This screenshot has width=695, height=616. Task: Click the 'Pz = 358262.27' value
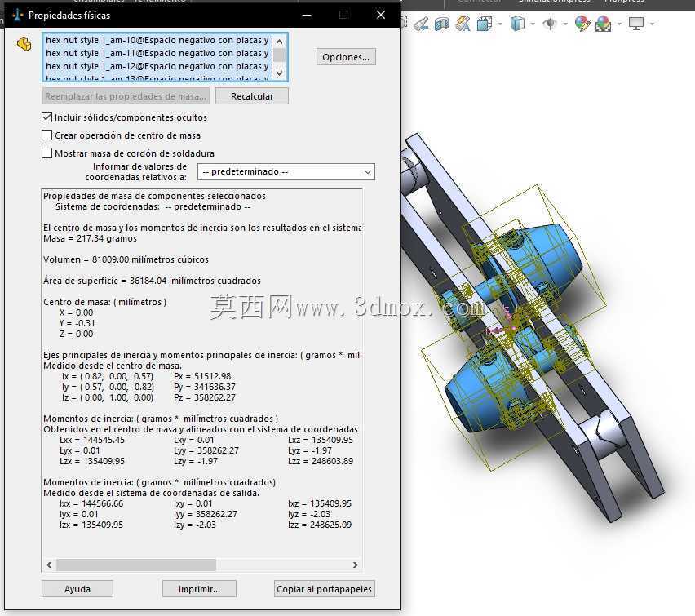(205, 398)
